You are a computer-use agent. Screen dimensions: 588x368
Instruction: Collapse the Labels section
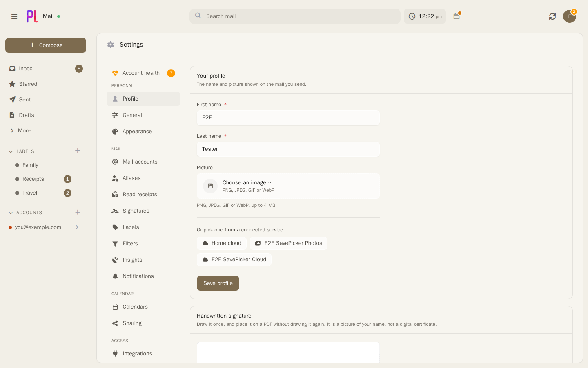pyautogui.click(x=11, y=152)
